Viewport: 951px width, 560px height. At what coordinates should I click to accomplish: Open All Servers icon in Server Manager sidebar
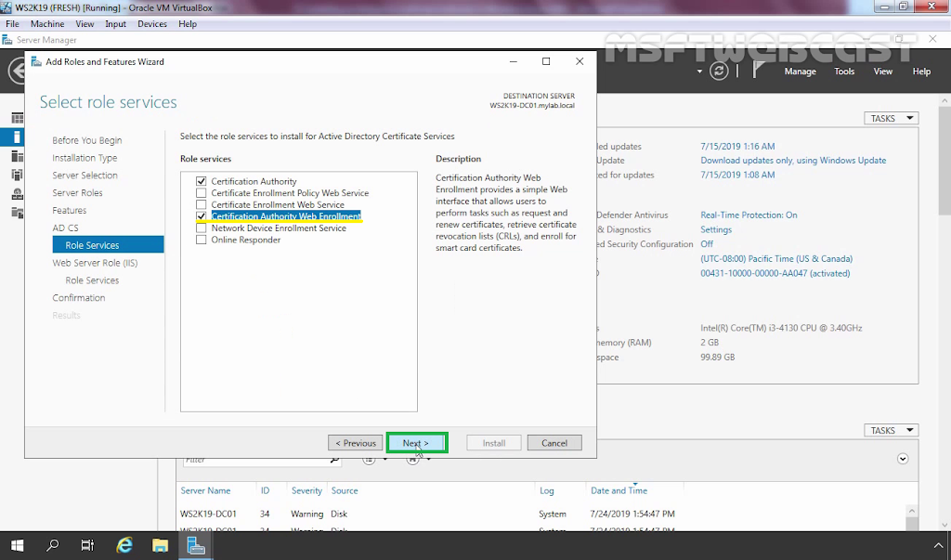pyautogui.click(x=18, y=157)
